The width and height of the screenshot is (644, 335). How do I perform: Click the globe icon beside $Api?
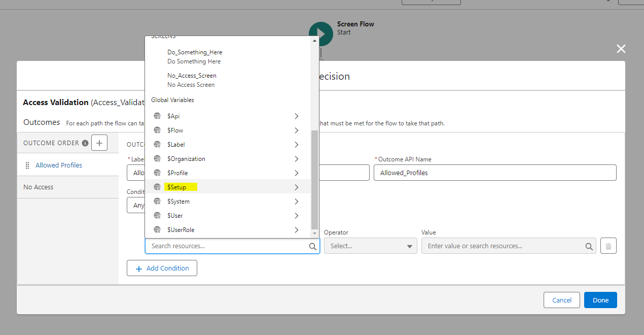tap(157, 116)
